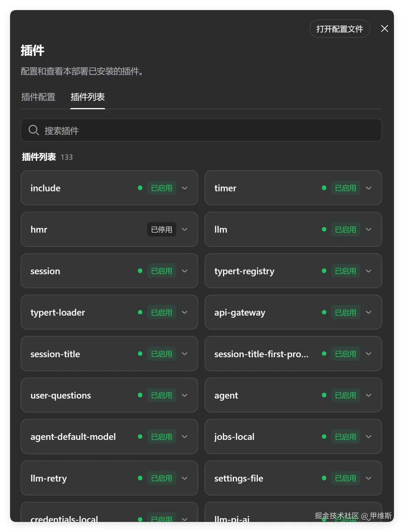Click green status dot of include plugin
This screenshot has width=404, height=532.
(x=140, y=188)
